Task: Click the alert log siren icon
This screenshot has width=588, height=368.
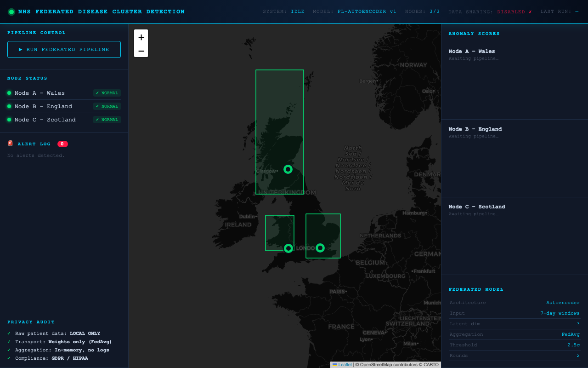Action: tap(11, 144)
